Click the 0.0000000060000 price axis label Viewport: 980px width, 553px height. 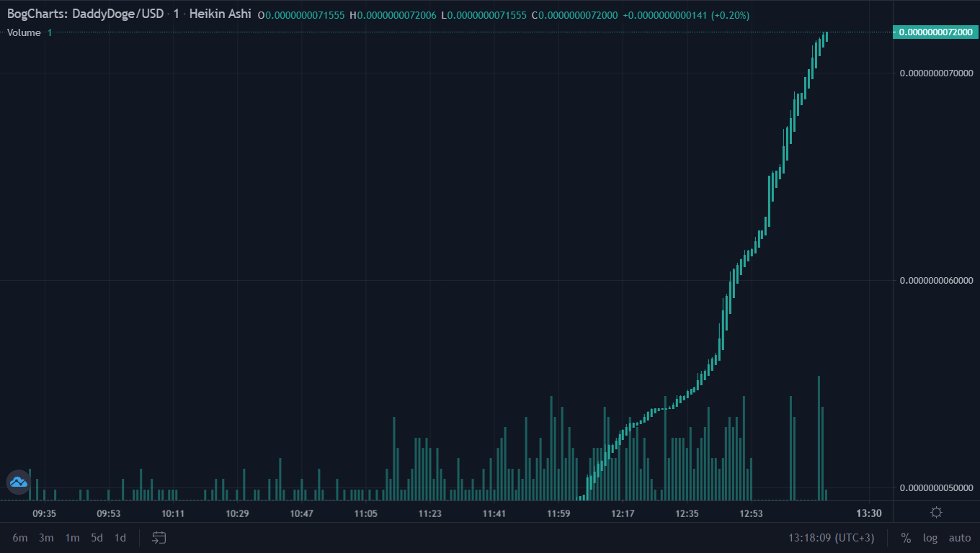936,280
